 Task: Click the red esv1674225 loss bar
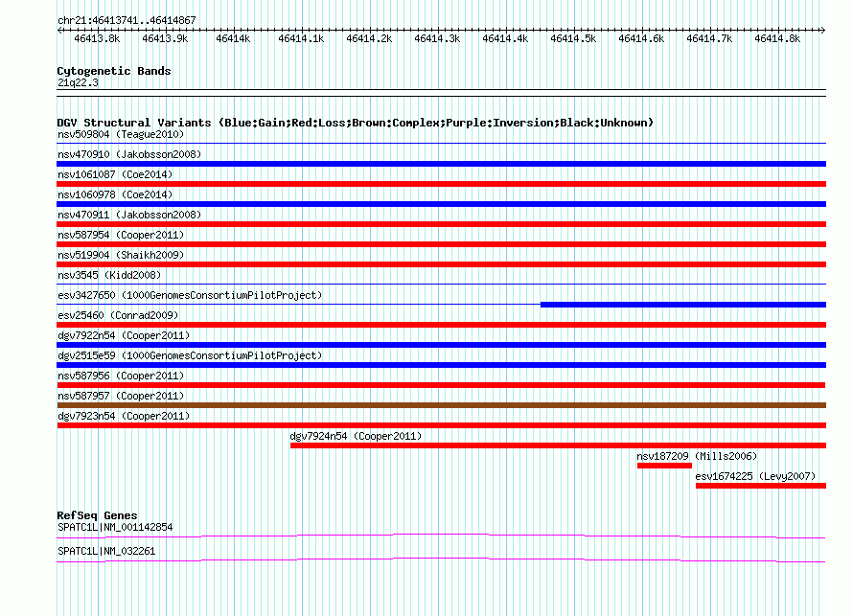pos(761,486)
